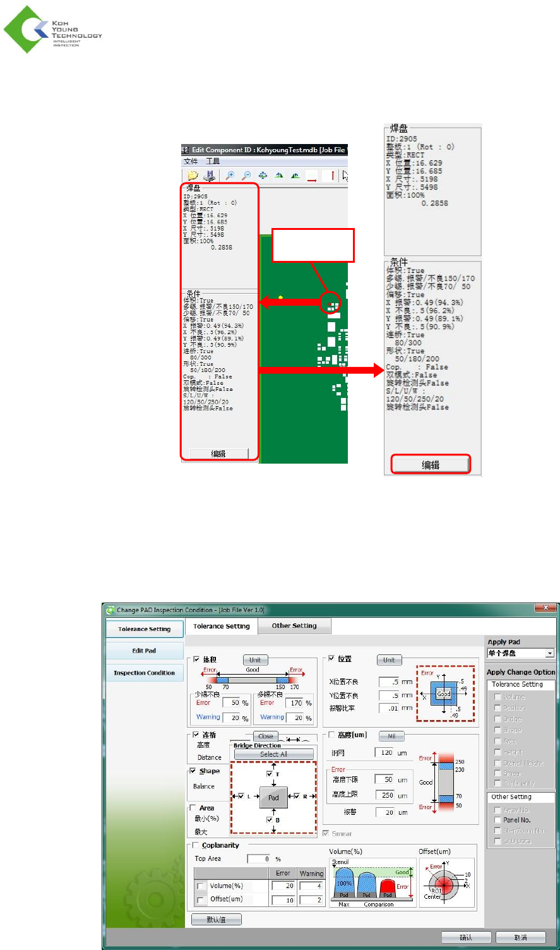This screenshot has width=560, height=950.
Task: Click the Unit button next to 位置
Action: click(389, 660)
